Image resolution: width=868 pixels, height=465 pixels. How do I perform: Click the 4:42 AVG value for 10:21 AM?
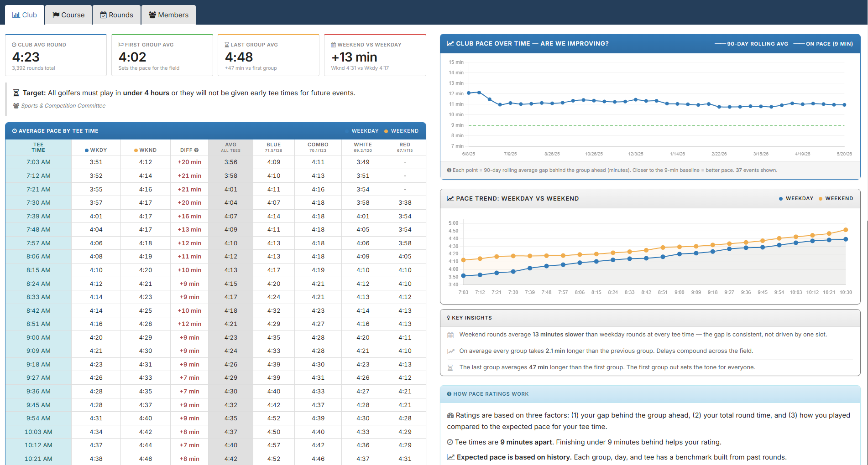pos(230,459)
